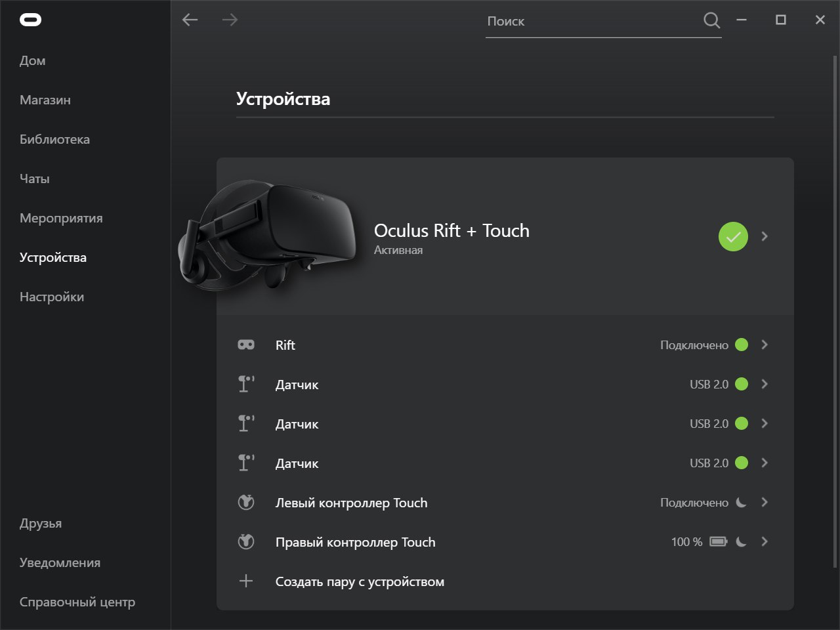The width and height of the screenshot is (840, 630).
Task: Click the first Датчик sensor icon
Action: [246, 384]
